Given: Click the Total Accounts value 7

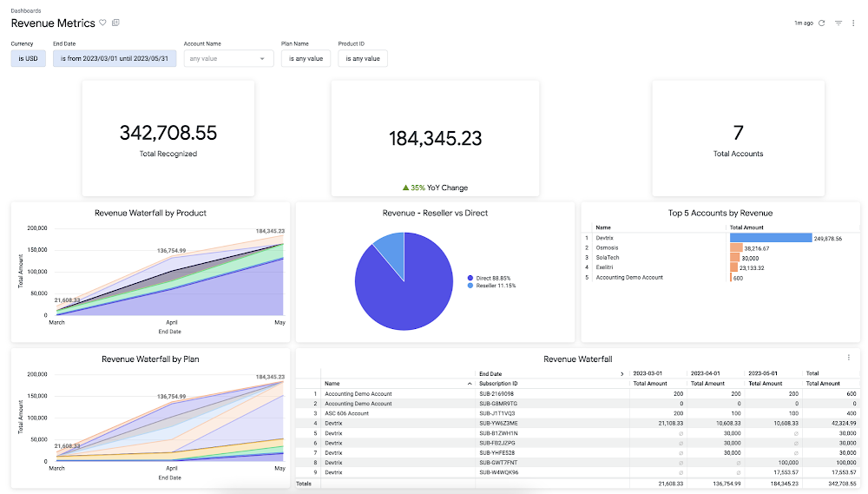Looking at the screenshot, I should (x=738, y=133).
